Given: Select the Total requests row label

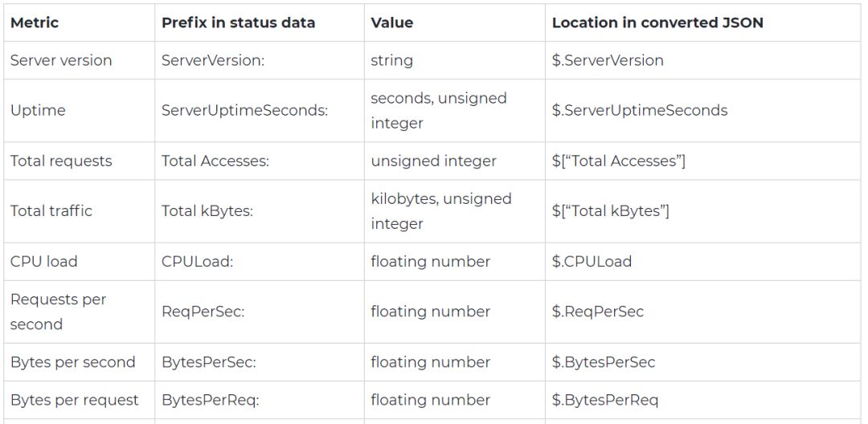Looking at the screenshot, I should [x=61, y=161].
